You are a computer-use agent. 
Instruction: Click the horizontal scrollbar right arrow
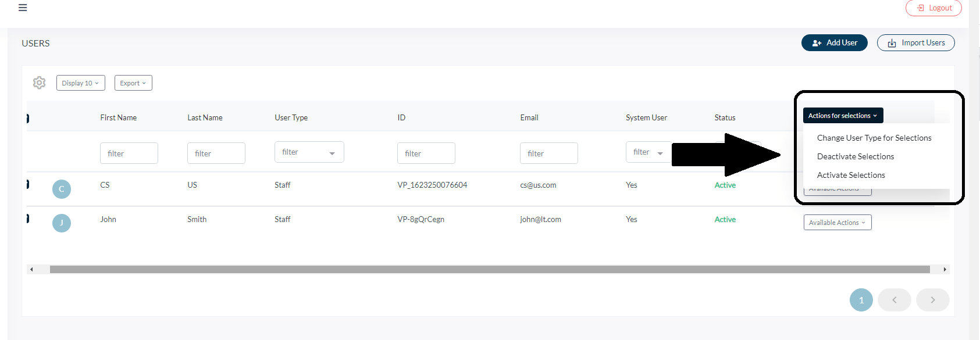[945, 270]
